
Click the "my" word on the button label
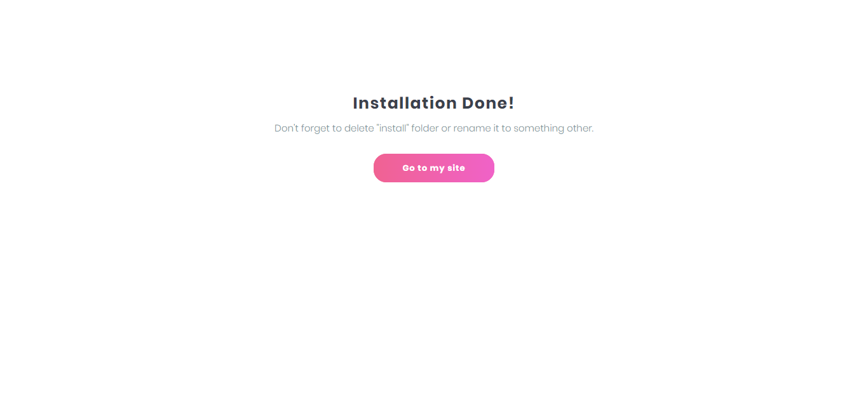437,168
